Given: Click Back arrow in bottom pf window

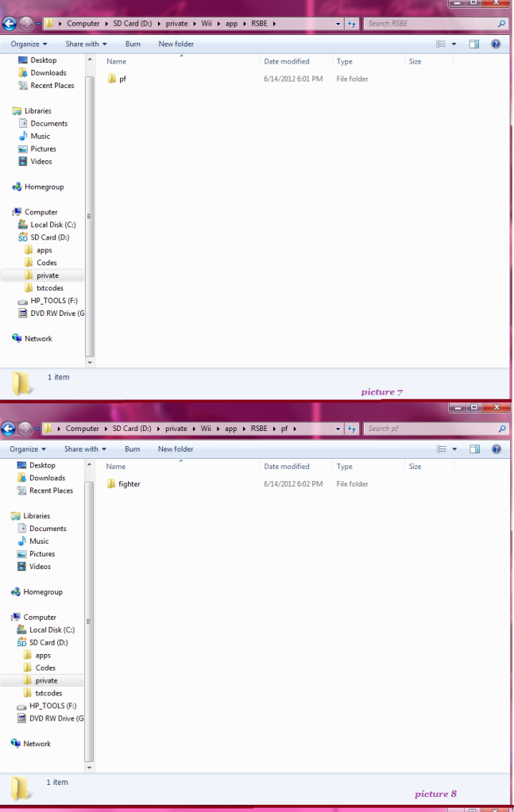Looking at the screenshot, I should pyautogui.click(x=8, y=429).
